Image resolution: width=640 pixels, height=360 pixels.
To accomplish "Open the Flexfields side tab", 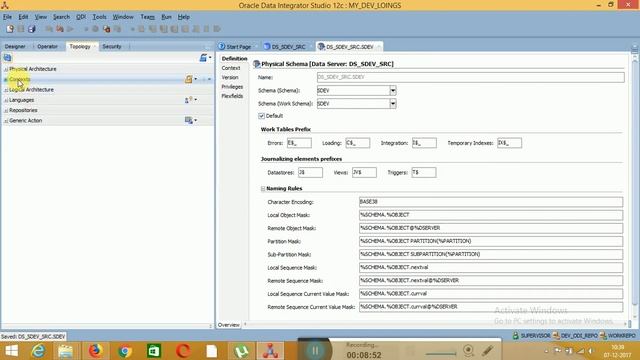I will point(232,96).
